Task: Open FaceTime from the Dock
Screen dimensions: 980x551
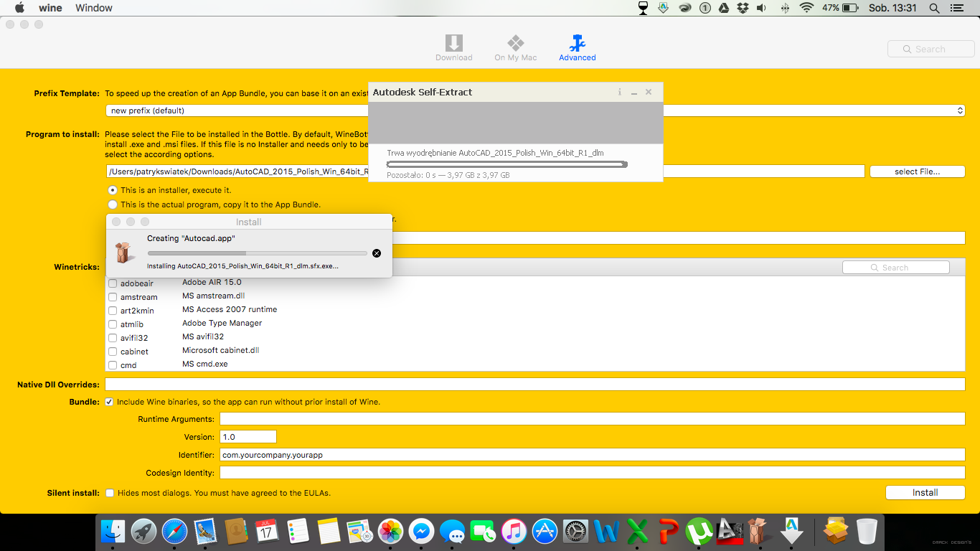Action: (483, 531)
